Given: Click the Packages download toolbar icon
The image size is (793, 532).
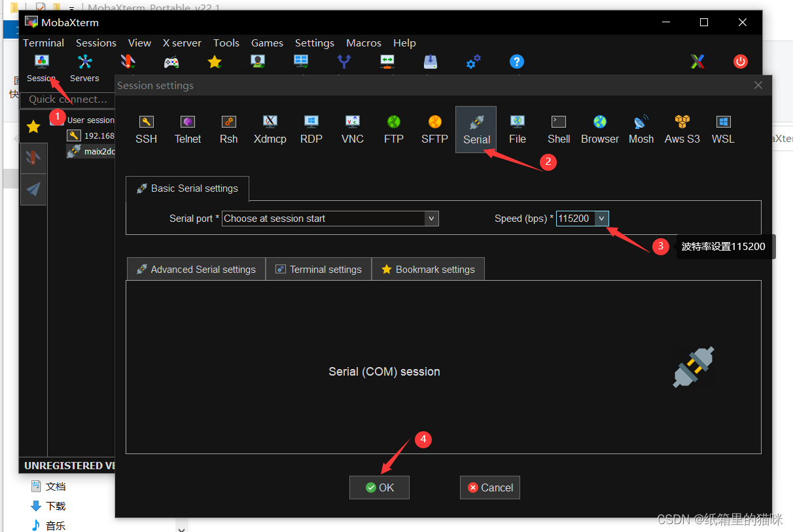Looking at the screenshot, I should (431, 62).
